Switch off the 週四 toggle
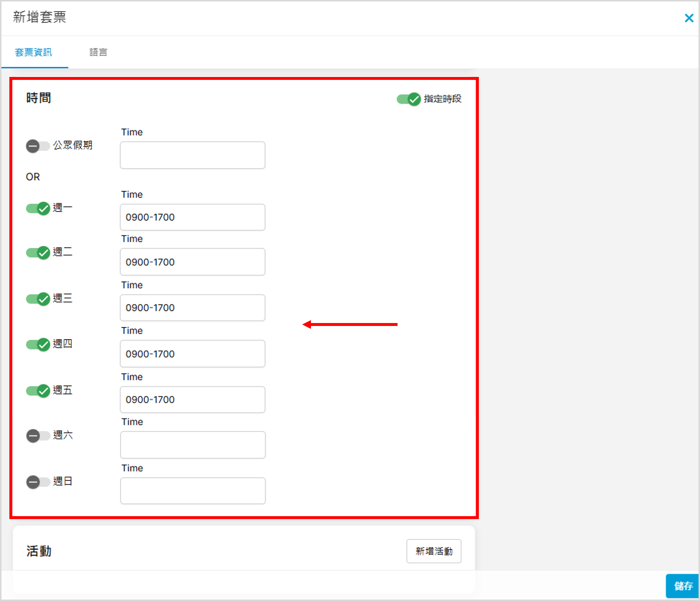 coord(38,344)
